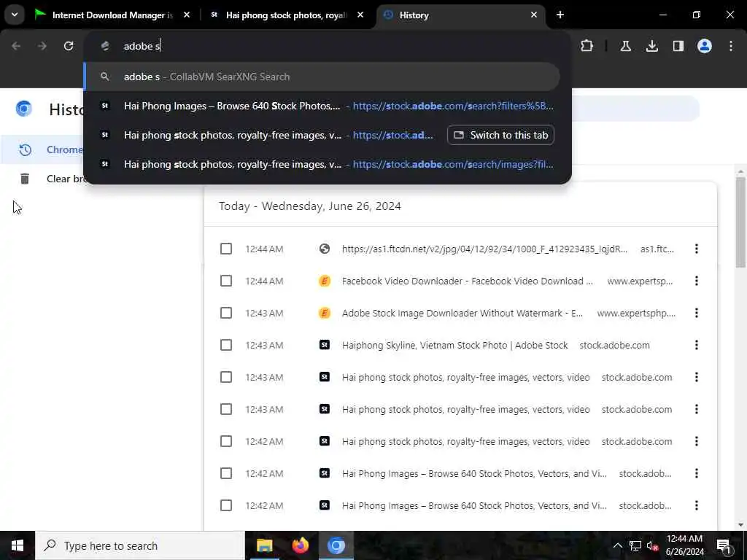Switch to Internet Download Manager tab
This screenshot has width=747, height=560.
click(x=112, y=15)
